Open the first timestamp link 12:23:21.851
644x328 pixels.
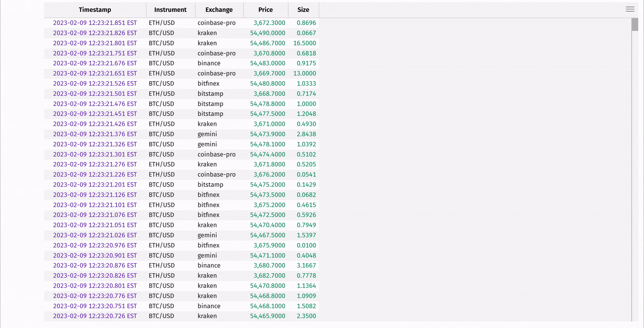(95, 23)
